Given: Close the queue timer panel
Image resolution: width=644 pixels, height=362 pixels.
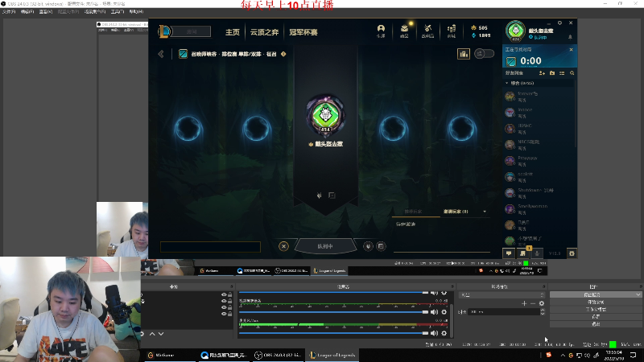Looking at the screenshot, I should [571, 50].
